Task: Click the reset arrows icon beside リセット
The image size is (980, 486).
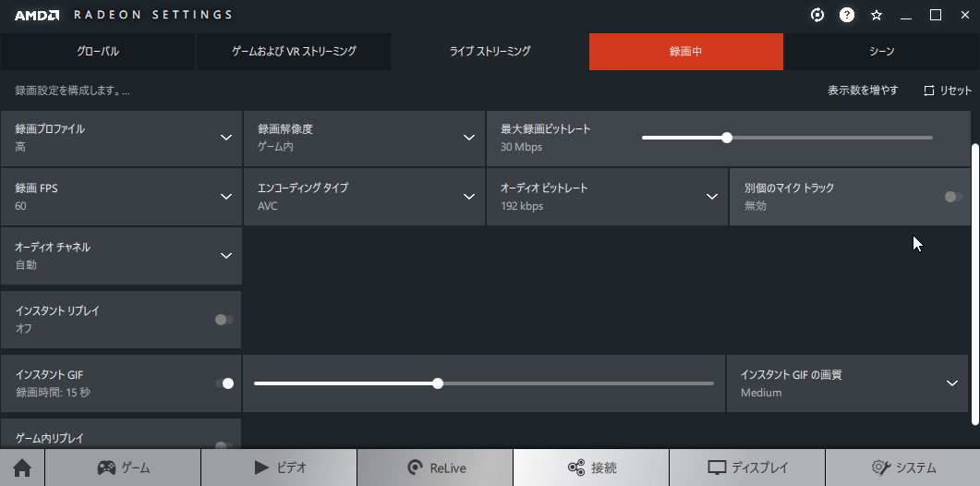Action: (x=929, y=91)
